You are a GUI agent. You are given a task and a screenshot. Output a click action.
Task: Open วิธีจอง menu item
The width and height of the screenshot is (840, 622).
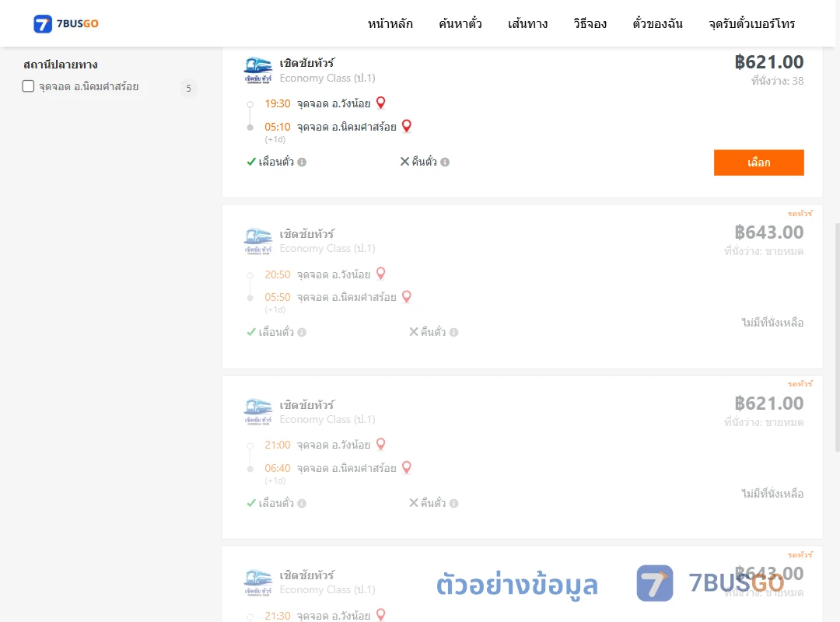[x=590, y=23]
